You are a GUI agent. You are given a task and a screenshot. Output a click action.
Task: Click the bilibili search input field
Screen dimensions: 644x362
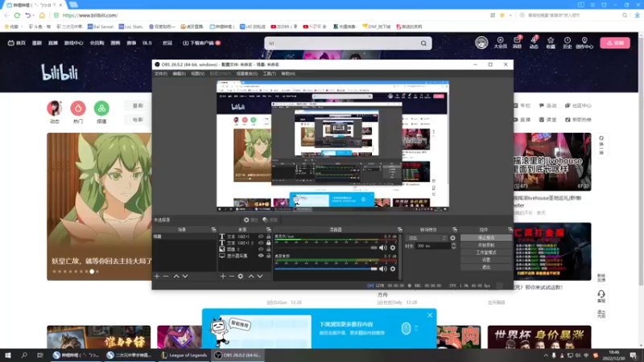tap(342, 43)
